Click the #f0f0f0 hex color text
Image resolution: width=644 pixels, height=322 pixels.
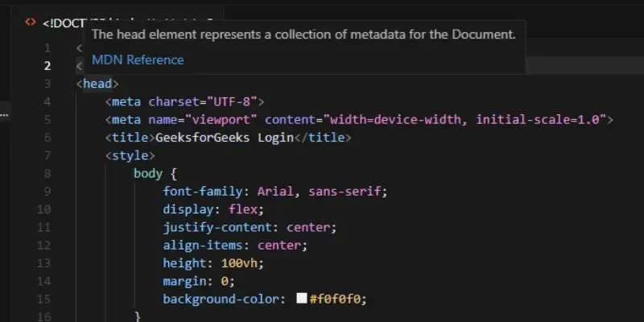(x=338, y=299)
